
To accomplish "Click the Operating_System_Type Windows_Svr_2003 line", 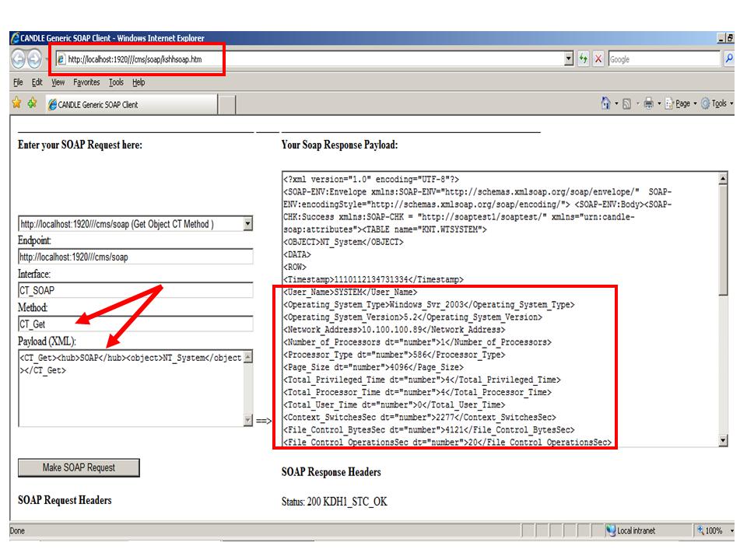I will 429,304.
